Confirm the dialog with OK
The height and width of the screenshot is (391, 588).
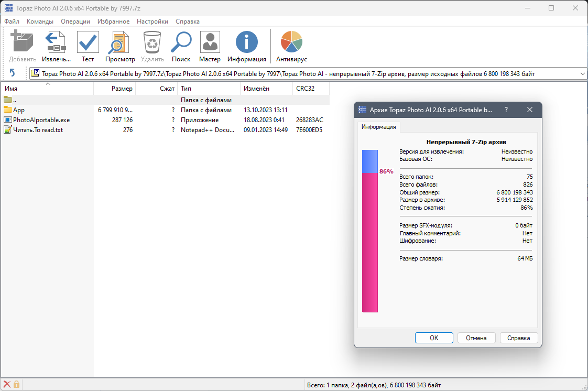[434, 338]
